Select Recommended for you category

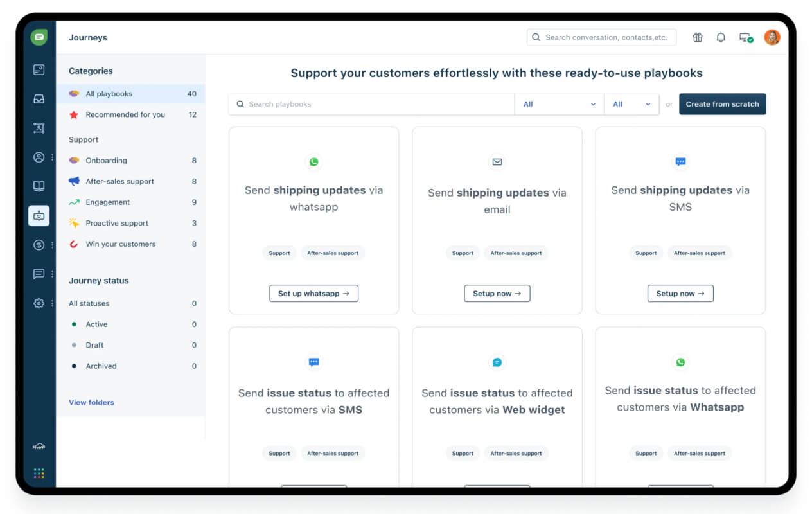point(130,114)
